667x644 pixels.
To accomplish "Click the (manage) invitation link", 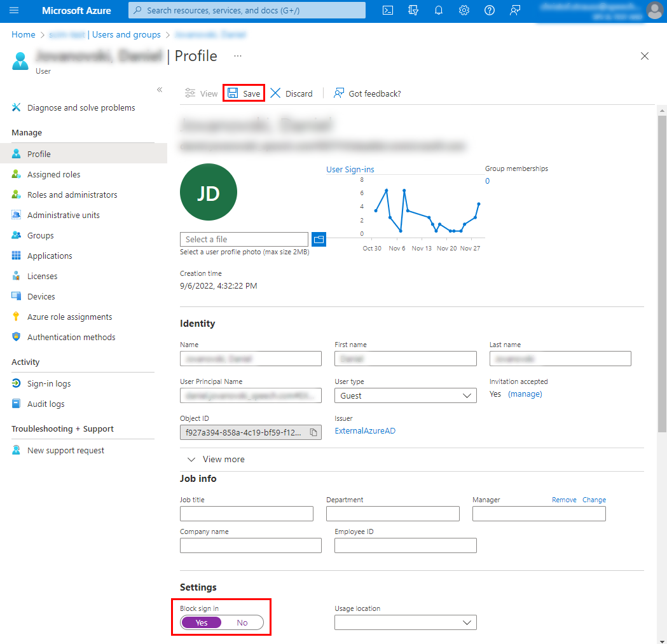I will click(x=525, y=394).
